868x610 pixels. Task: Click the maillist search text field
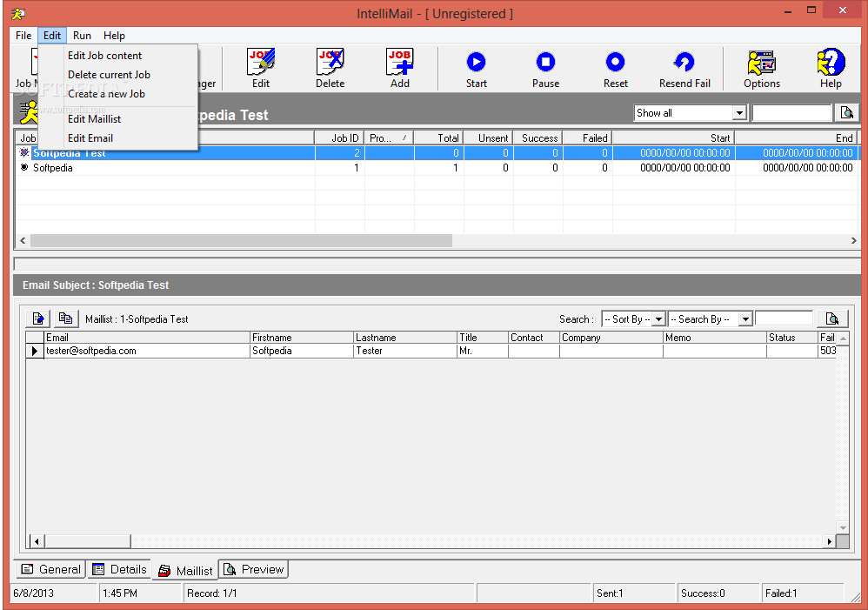coord(784,318)
